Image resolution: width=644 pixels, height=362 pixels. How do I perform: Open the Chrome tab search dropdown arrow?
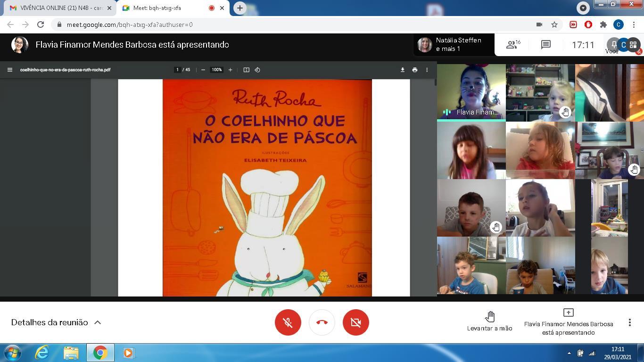click(x=583, y=8)
